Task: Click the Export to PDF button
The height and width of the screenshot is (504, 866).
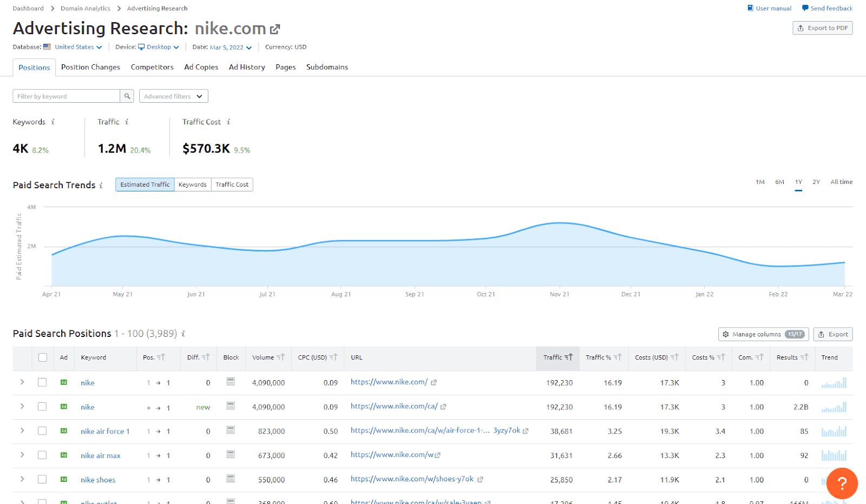Action: tap(822, 28)
